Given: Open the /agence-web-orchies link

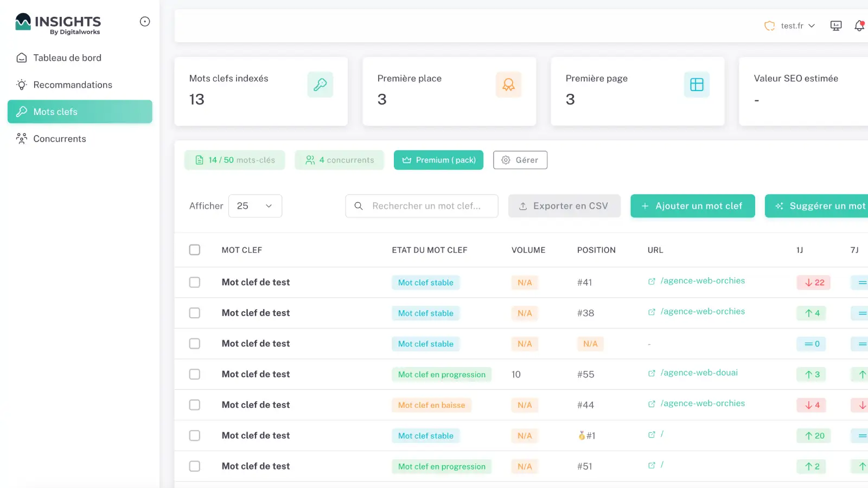Looking at the screenshot, I should click(x=703, y=280).
